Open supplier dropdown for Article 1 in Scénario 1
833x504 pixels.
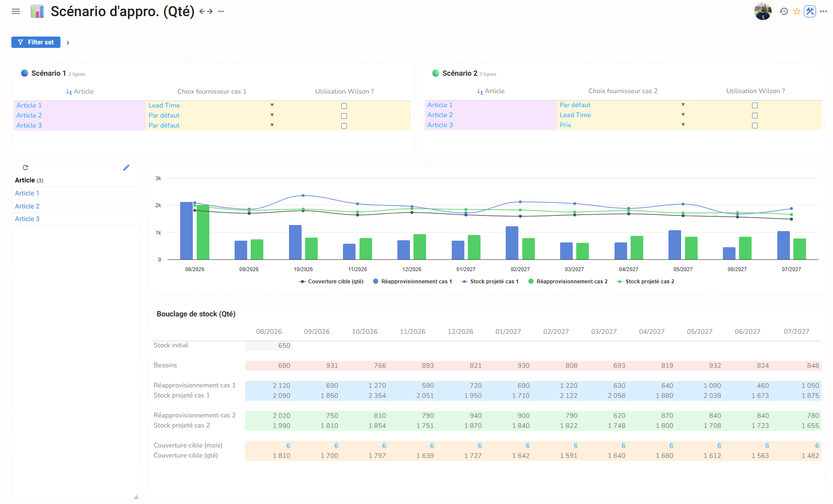tap(272, 105)
